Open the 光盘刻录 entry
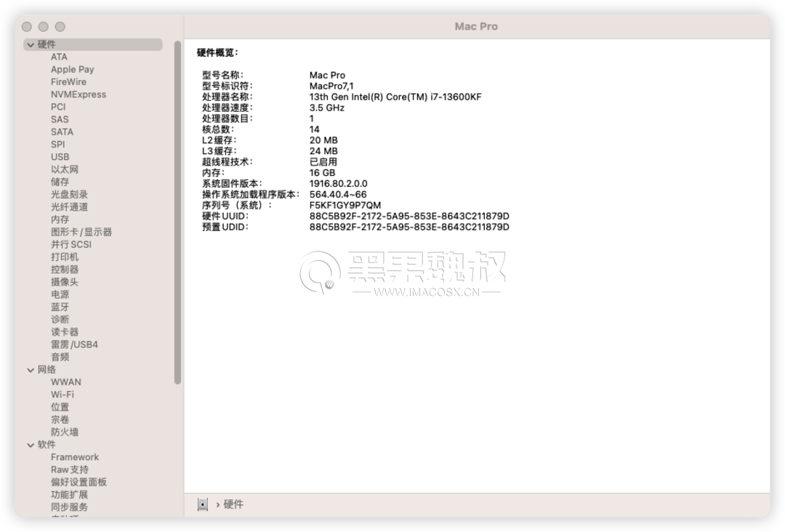Image resolution: width=785 pixels, height=532 pixels. [x=69, y=195]
